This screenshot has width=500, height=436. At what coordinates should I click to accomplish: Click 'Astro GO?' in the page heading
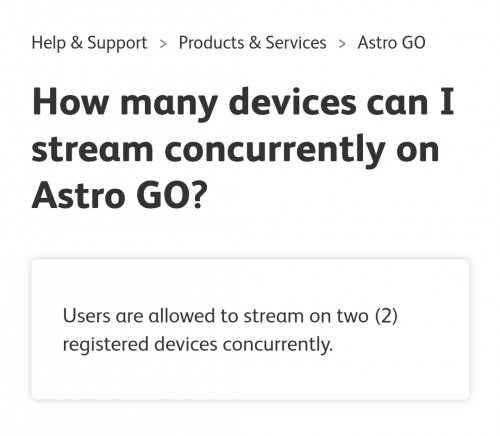click(120, 195)
